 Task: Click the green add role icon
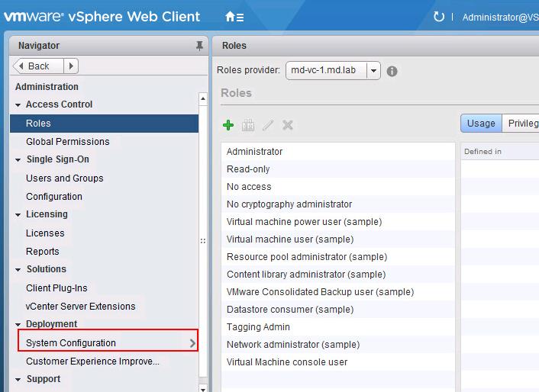[228, 125]
